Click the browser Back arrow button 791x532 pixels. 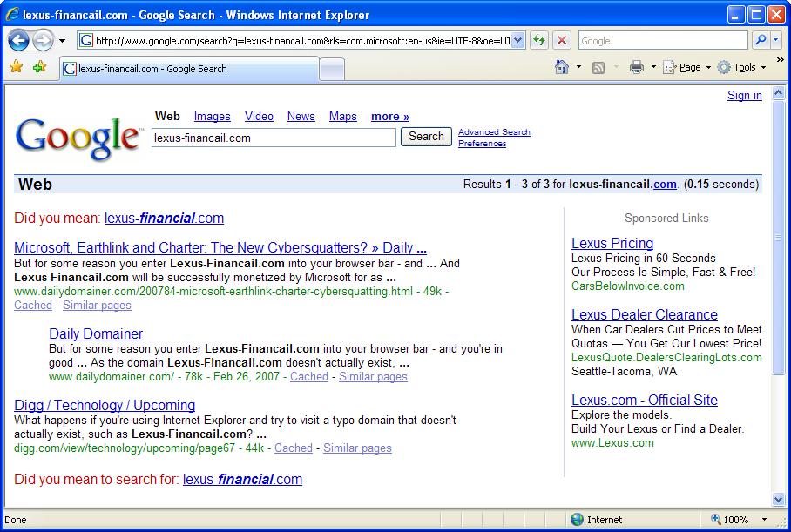[x=18, y=40]
